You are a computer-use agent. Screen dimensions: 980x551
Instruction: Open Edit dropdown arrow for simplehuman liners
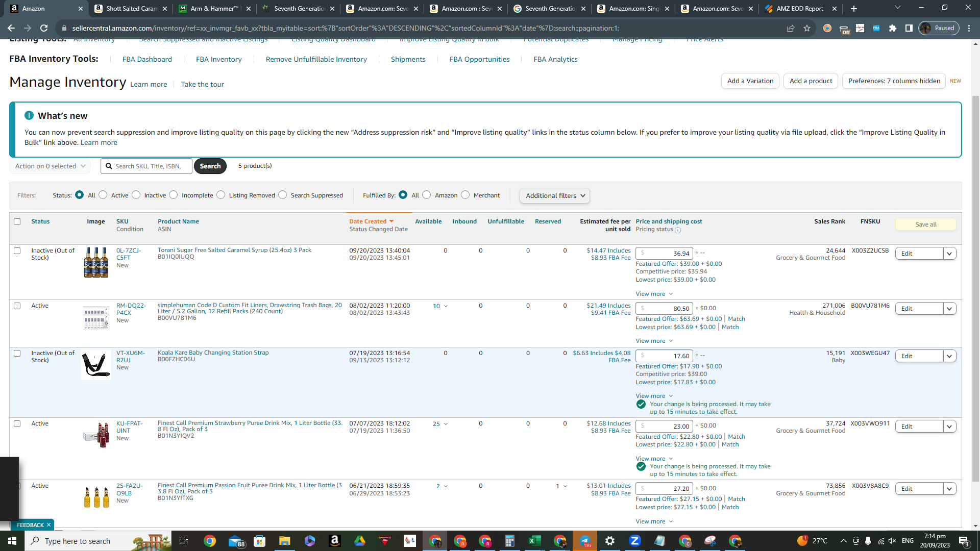pyautogui.click(x=949, y=309)
